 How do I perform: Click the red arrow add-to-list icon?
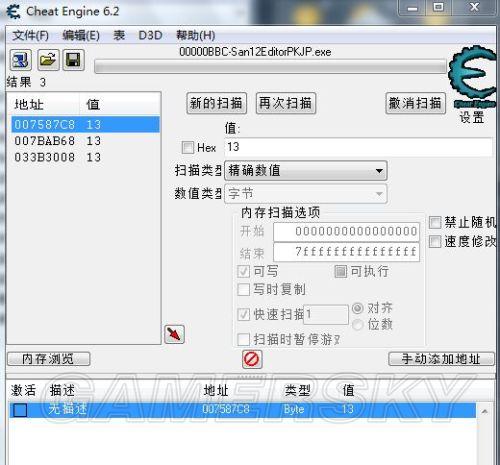(174, 334)
